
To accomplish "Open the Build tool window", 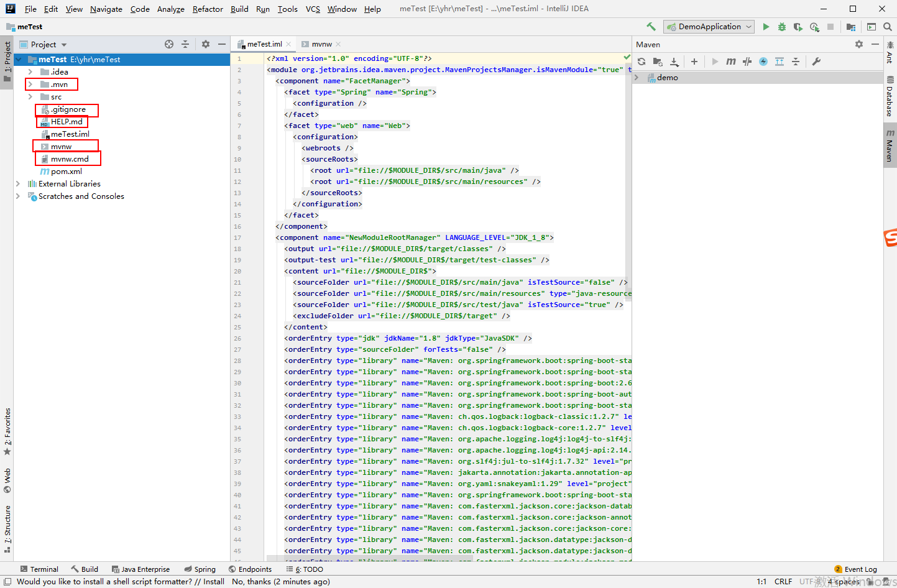I will coord(85,569).
